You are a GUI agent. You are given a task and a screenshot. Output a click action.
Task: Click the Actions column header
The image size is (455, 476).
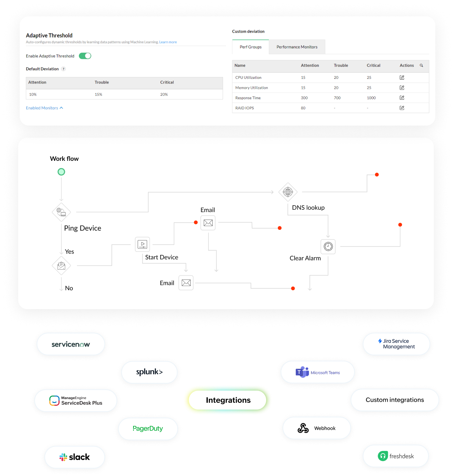click(x=407, y=66)
